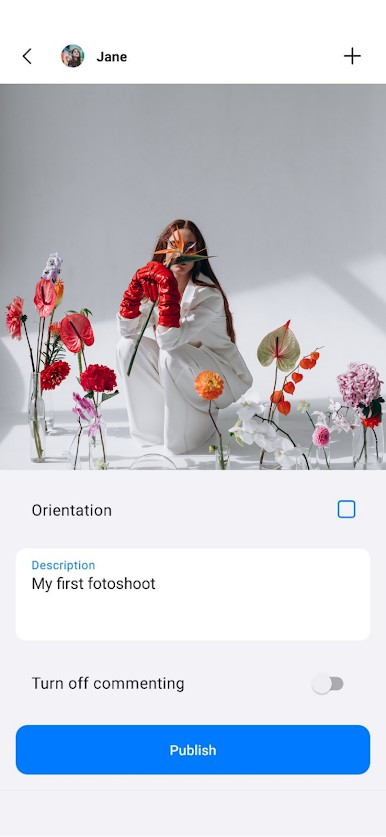Go back using the left arrow icon
The height and width of the screenshot is (837, 386).
tap(27, 56)
